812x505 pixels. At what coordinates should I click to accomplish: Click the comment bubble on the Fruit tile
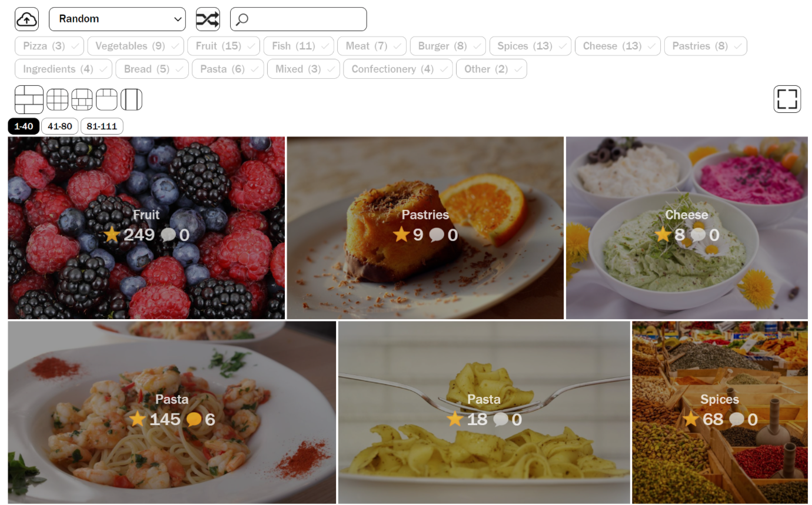(168, 235)
